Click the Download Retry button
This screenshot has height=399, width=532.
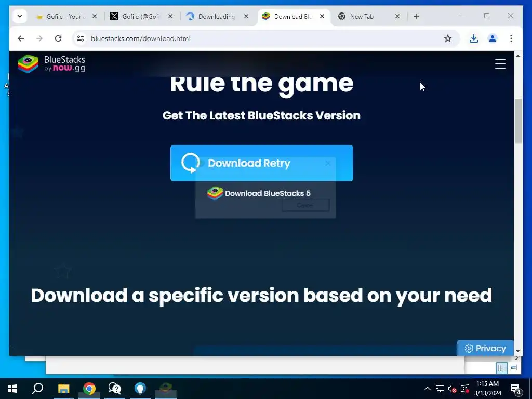click(262, 163)
